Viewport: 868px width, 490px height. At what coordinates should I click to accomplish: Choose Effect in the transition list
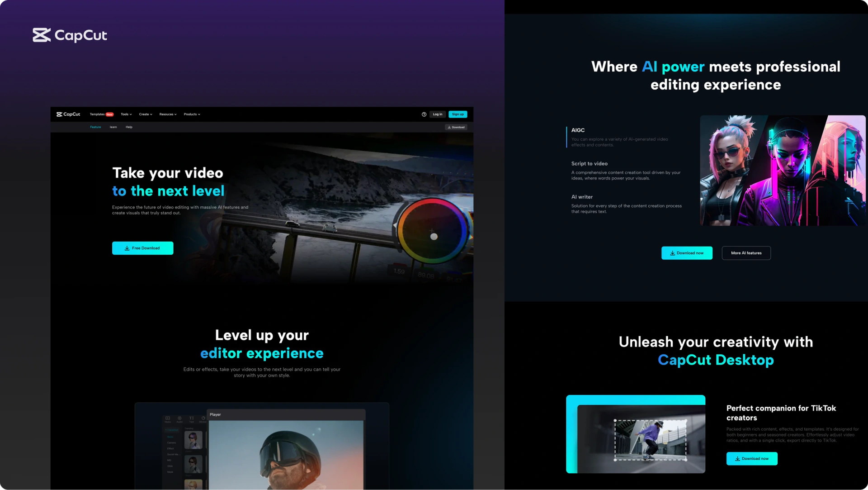[170, 449]
